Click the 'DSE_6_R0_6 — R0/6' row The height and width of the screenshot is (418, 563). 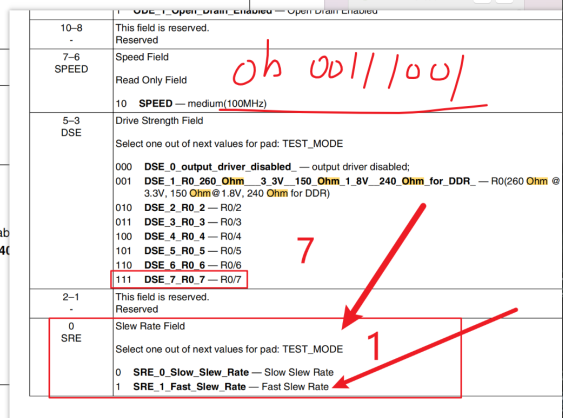click(178, 265)
